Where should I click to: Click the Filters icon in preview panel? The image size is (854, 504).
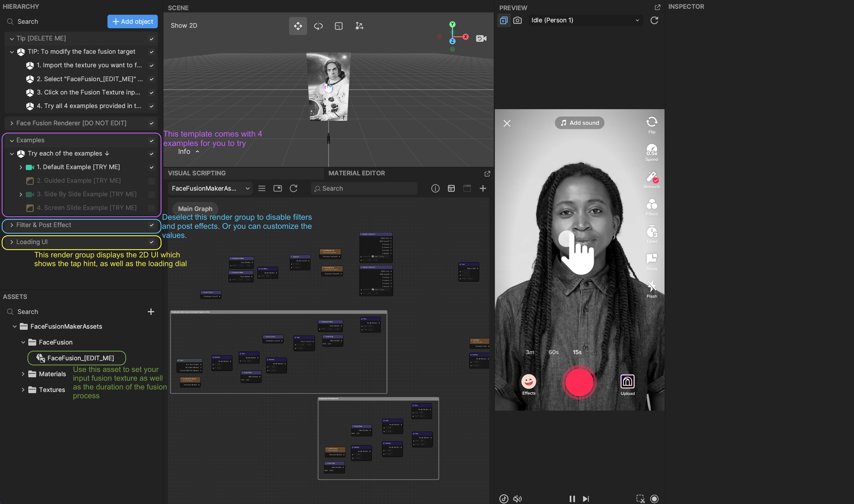651,206
